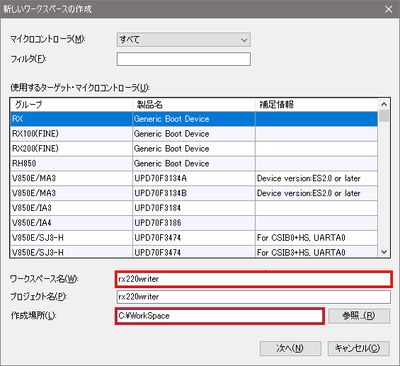Screen dimensions: 400x366
Task: Choose UPD70F3474 for CSIB0+HS, UARTA0
Action: click(194, 238)
